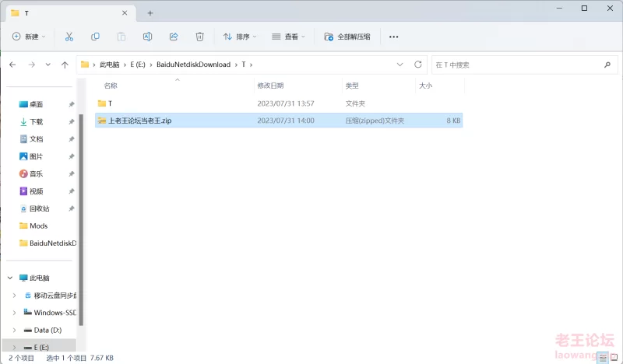Open the more options ellipsis menu
Image resolution: width=623 pixels, height=364 pixels.
pos(393,37)
